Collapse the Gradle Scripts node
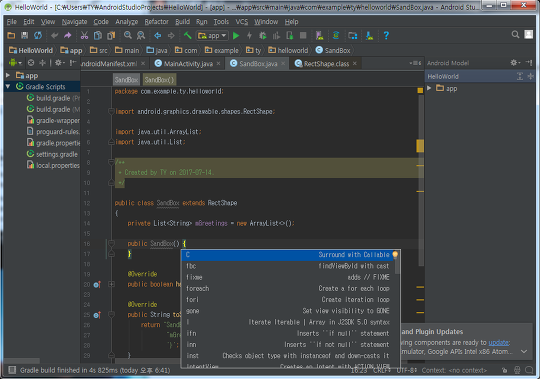Screen dimensions: 540x379 [8, 87]
